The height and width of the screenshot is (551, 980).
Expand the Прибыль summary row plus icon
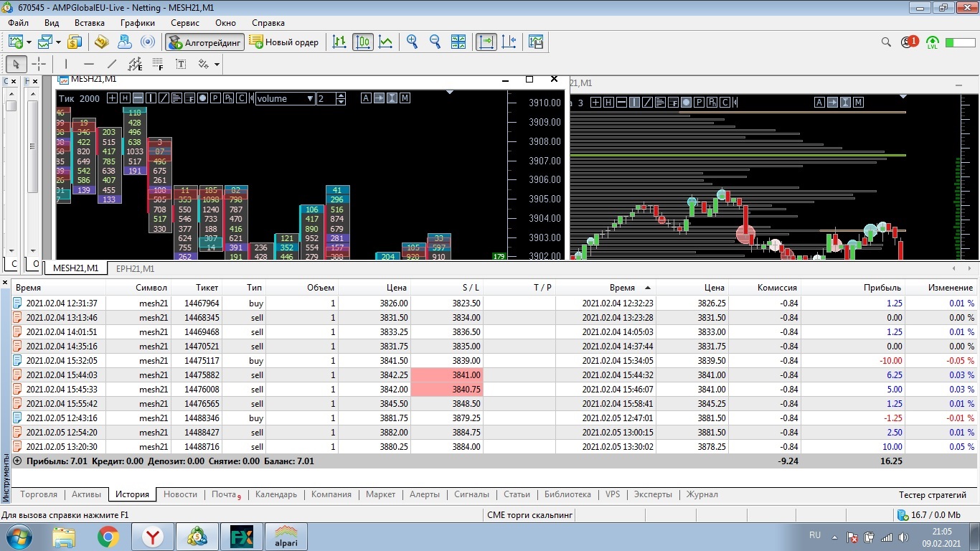[17, 461]
